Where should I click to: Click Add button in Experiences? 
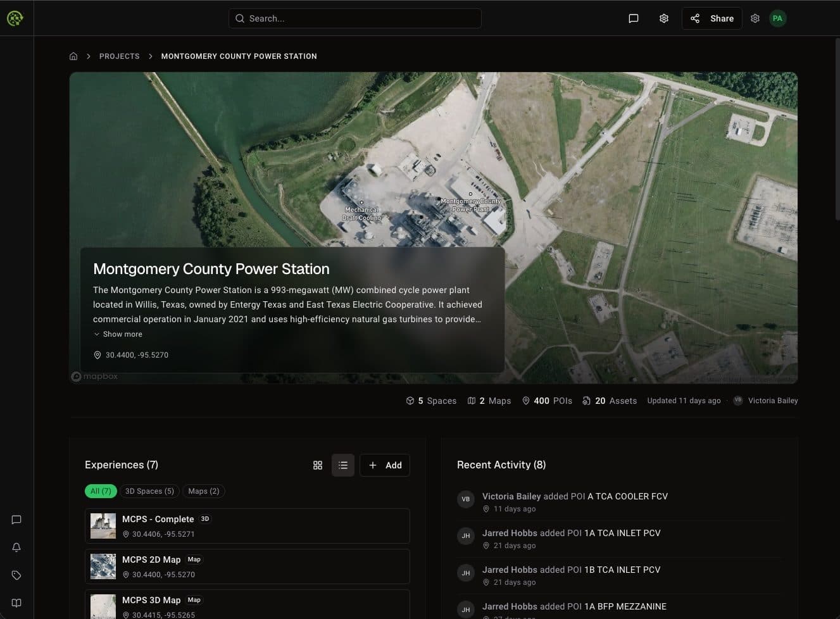pyautogui.click(x=385, y=465)
